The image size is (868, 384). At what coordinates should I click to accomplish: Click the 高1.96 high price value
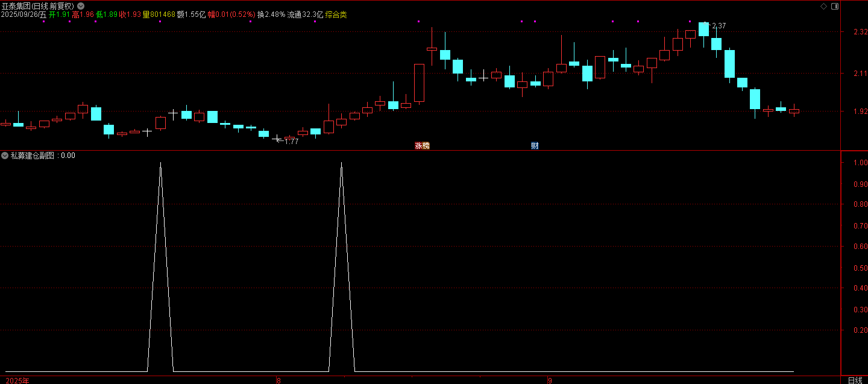(x=83, y=14)
